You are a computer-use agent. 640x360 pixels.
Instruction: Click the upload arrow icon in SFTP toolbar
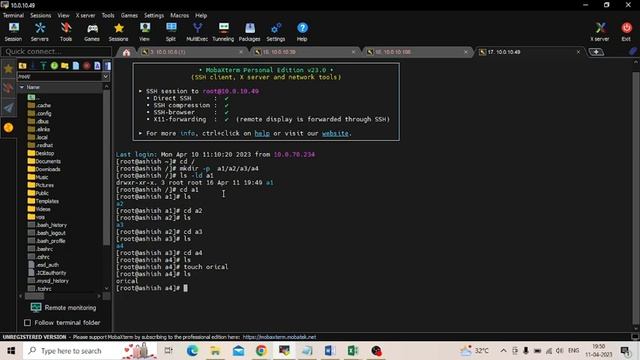point(43,66)
